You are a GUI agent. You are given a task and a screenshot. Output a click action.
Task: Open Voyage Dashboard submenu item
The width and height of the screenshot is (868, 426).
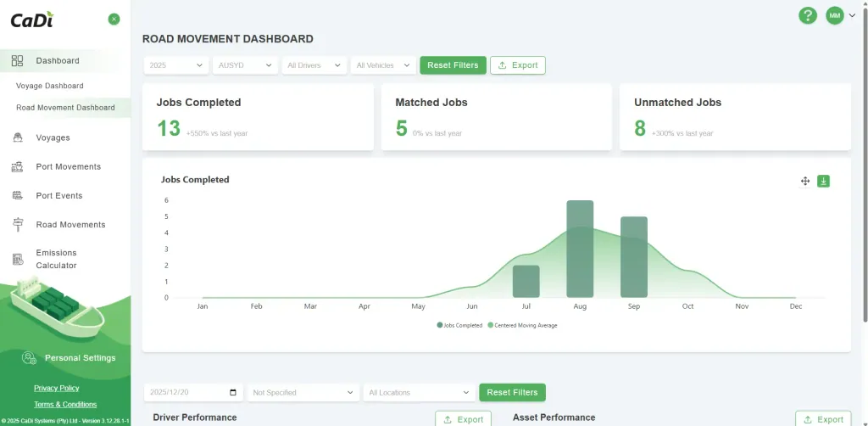[50, 86]
